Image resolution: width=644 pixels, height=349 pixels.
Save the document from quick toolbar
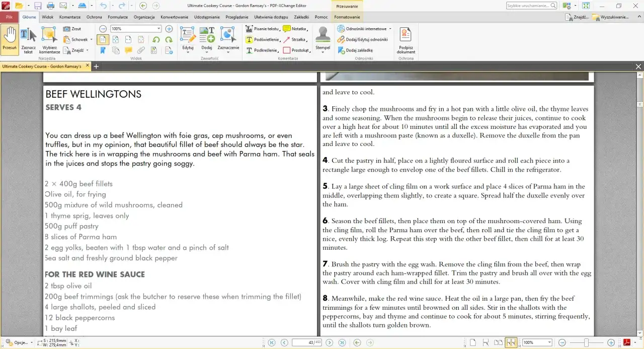pyautogui.click(x=38, y=6)
